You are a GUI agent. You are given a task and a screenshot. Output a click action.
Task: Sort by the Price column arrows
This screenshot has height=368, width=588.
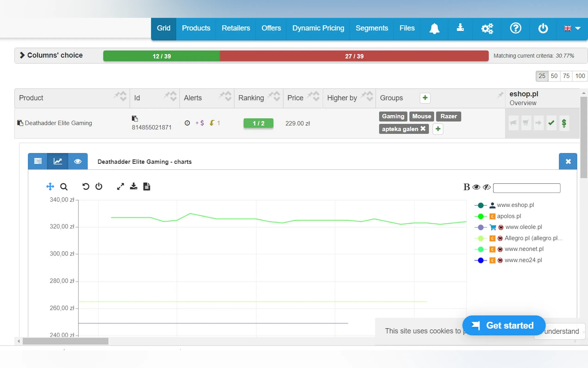[316, 96]
